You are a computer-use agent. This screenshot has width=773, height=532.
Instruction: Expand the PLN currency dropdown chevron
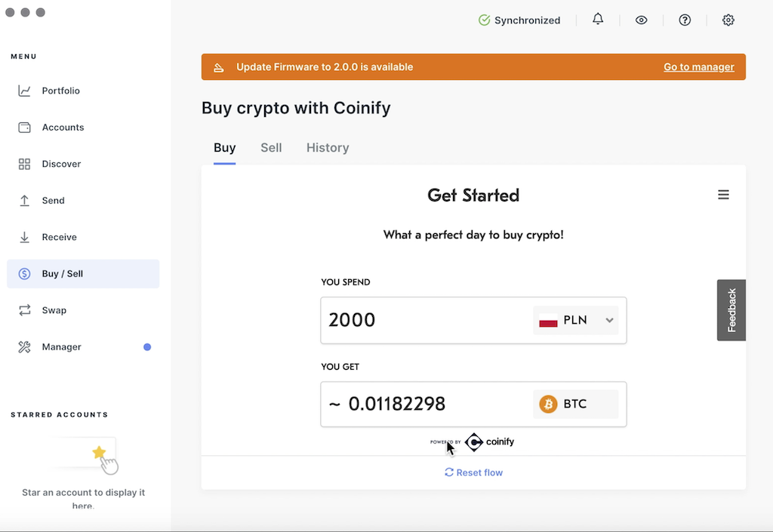[609, 320]
